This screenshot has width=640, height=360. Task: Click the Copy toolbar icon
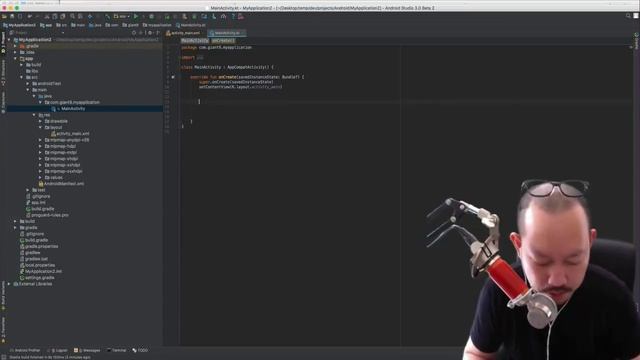tap(55, 16)
